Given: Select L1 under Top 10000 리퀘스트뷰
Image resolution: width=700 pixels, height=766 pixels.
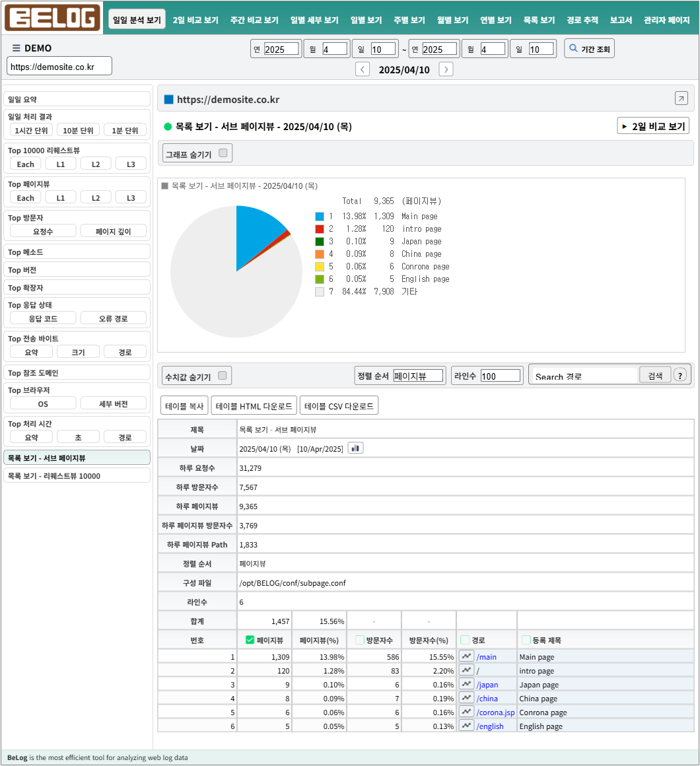Looking at the screenshot, I should pyautogui.click(x=61, y=164).
